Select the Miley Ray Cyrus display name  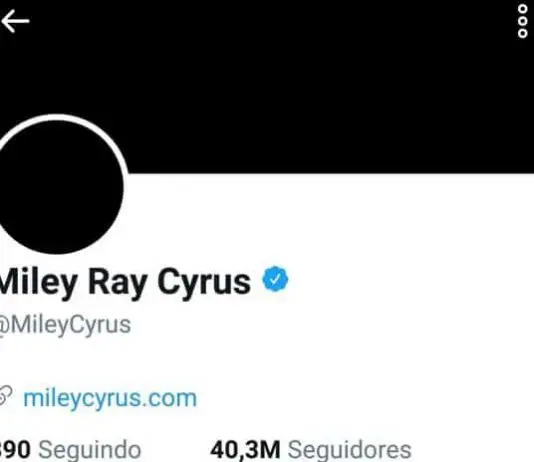pos(125,282)
